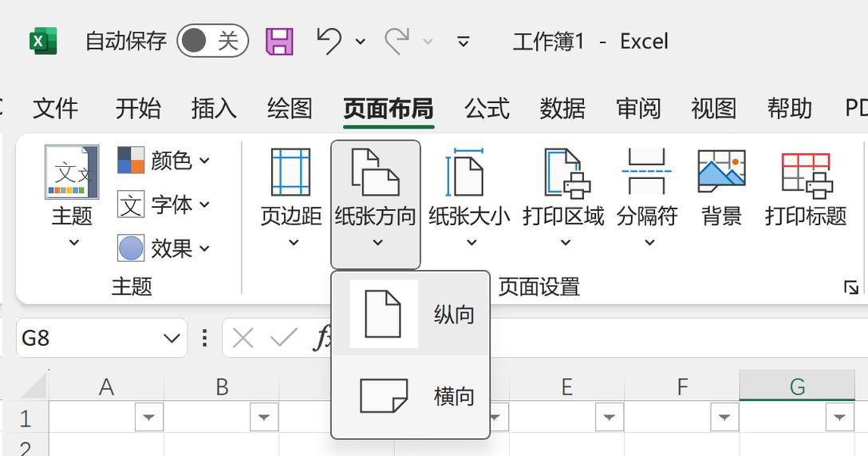Switch to the 公式 tab
The height and width of the screenshot is (456, 868).
tap(487, 108)
